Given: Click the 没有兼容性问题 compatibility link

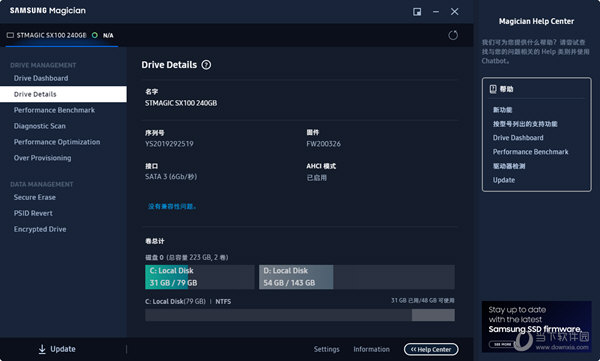Looking at the screenshot, I should tap(172, 206).
